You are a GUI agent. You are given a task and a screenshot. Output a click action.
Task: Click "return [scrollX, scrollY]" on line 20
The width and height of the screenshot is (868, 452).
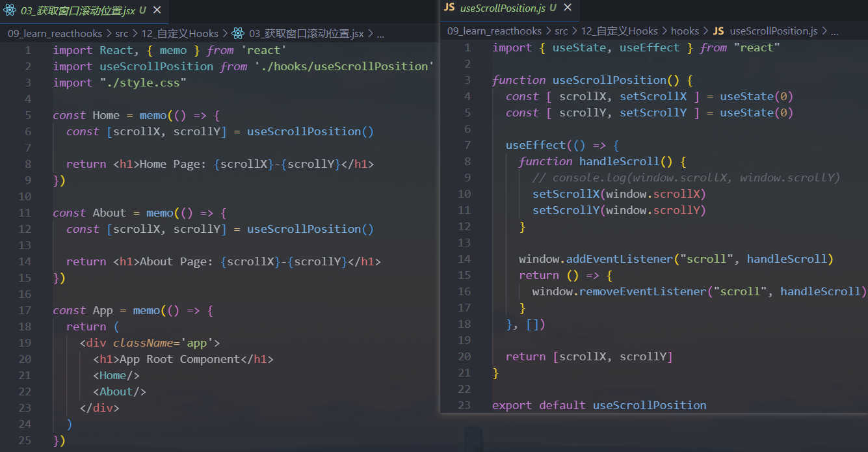pos(589,356)
